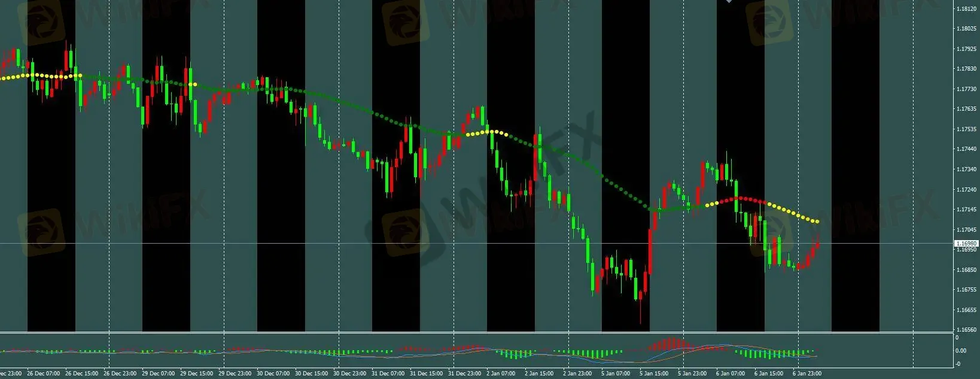The height and width of the screenshot is (379, 980).
Task: Click the current price label 1.16980
Action: click(x=966, y=244)
